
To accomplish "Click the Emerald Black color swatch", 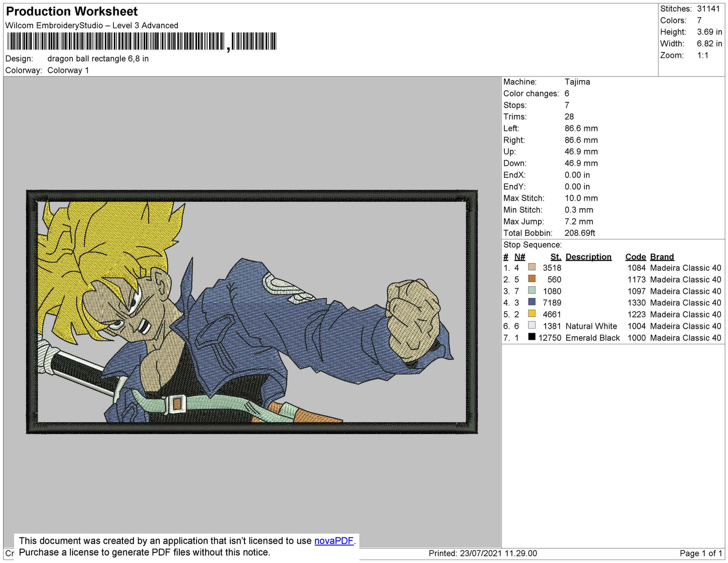I will click(532, 337).
